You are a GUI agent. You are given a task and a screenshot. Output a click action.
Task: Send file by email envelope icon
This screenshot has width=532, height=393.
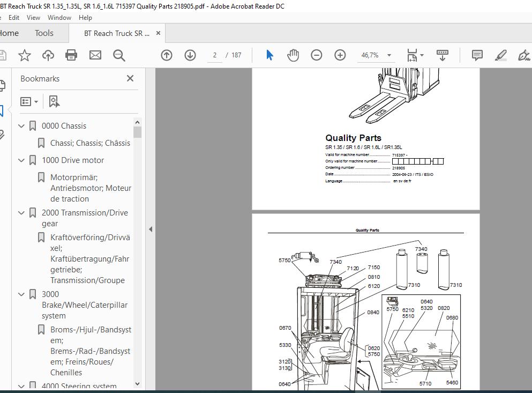(95, 55)
